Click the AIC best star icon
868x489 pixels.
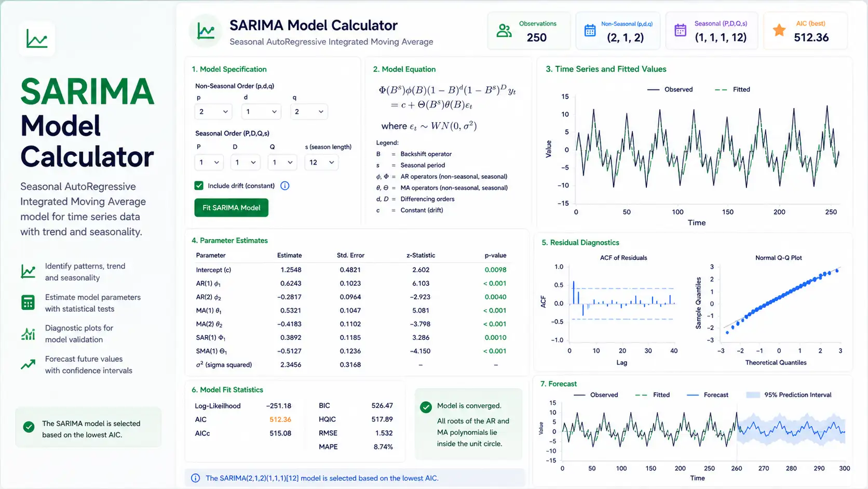point(779,30)
